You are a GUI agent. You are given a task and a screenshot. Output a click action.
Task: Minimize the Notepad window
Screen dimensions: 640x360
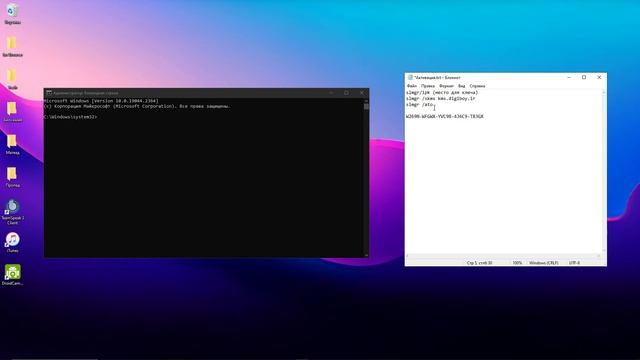point(569,77)
